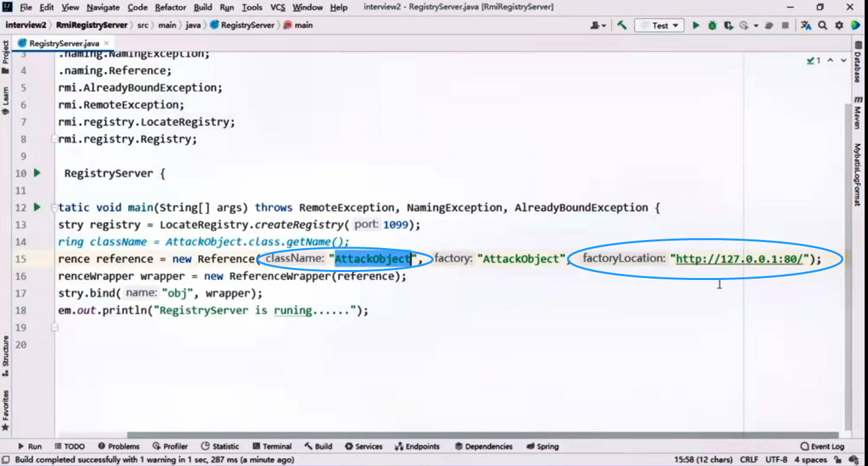Click the Build completed status message

tap(155, 460)
